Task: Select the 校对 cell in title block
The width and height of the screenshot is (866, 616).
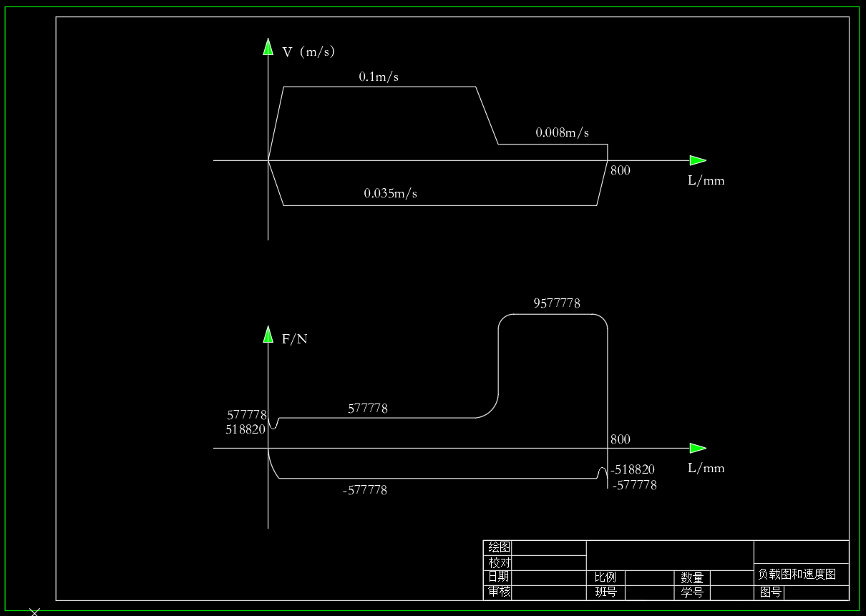Action: coord(499,563)
